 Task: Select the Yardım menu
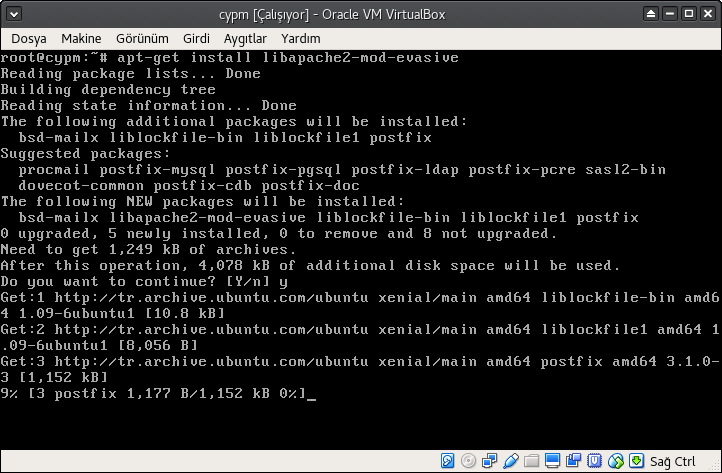click(300, 38)
